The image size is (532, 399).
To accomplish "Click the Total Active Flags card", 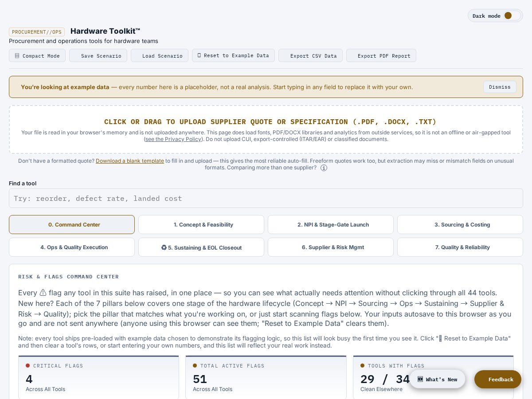I will [x=266, y=377].
